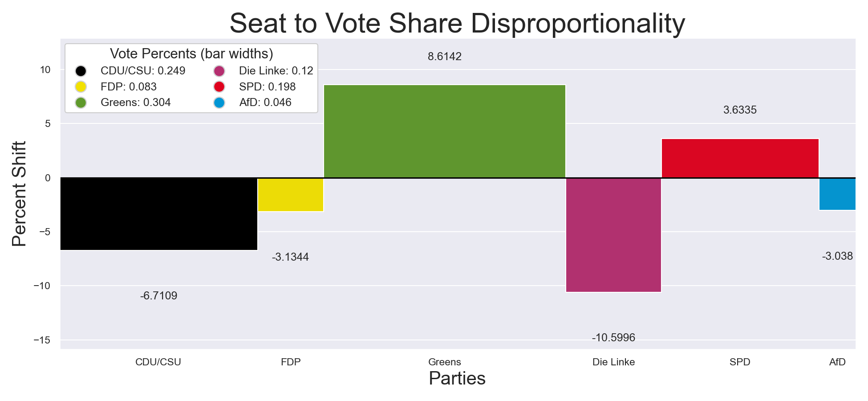
Task: Click the 8.6142 value label above Greens
Action: 444,57
